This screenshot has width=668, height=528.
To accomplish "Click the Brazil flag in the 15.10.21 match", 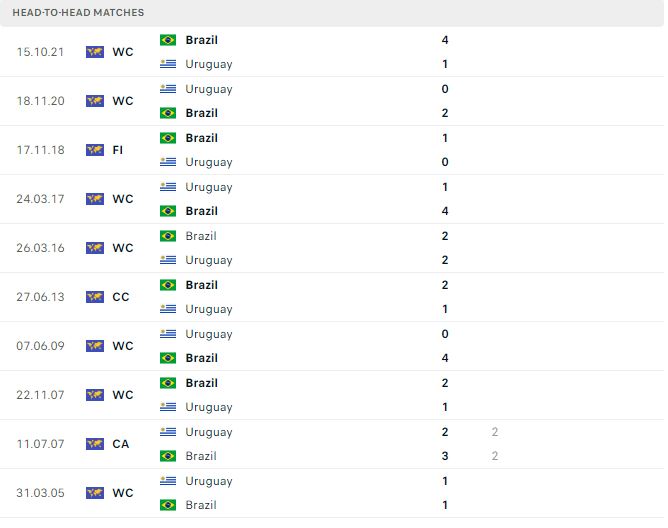I will click(x=168, y=40).
